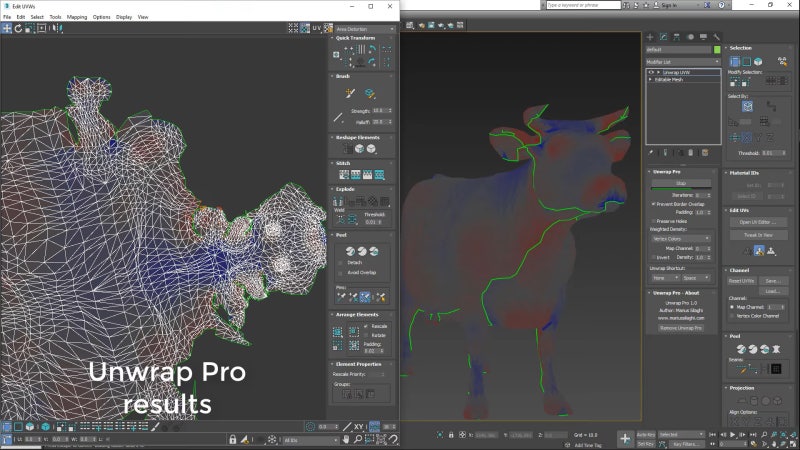Toggle the Avoid Overlap checkbox
This screenshot has width=800, height=450.
(340, 273)
